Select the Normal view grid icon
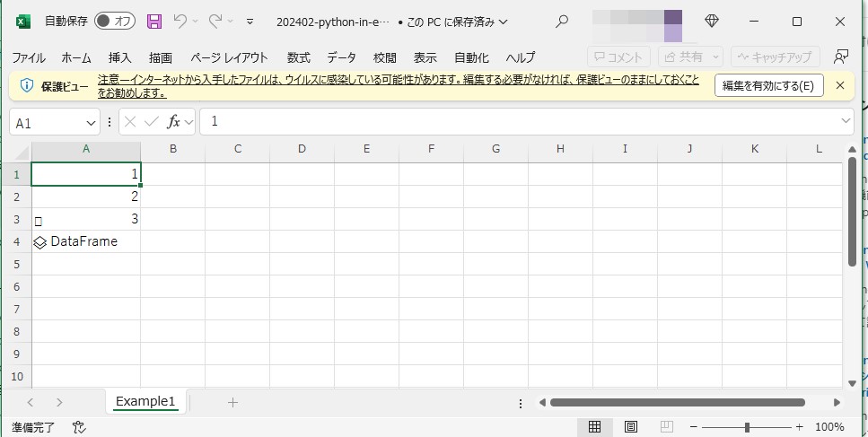The height and width of the screenshot is (437, 868). 594,427
